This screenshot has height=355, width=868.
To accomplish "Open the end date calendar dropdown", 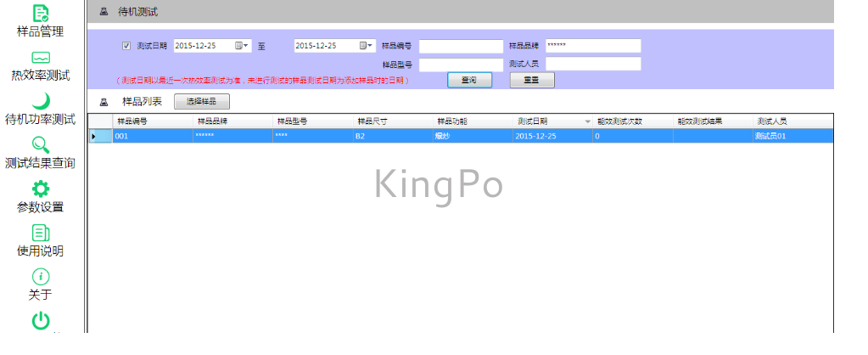I will (366, 46).
